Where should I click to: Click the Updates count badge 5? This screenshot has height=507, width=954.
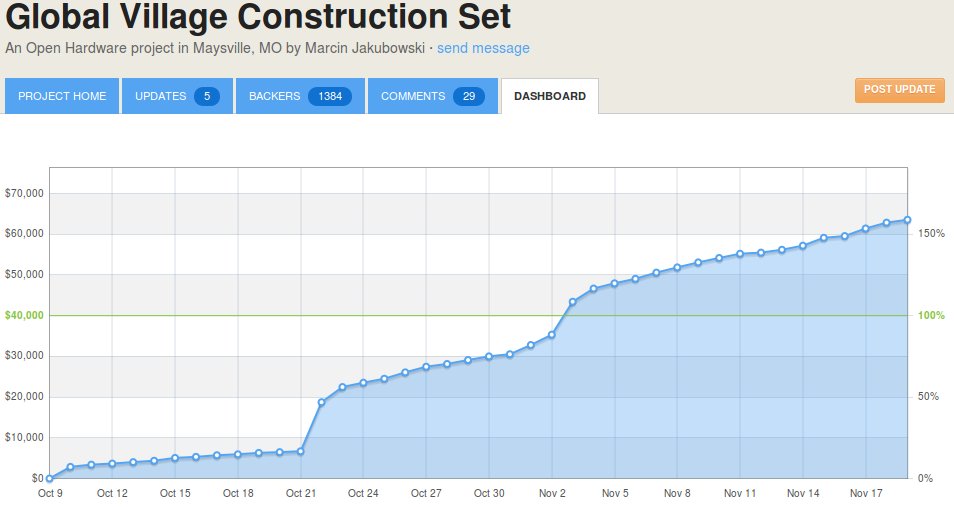point(207,96)
